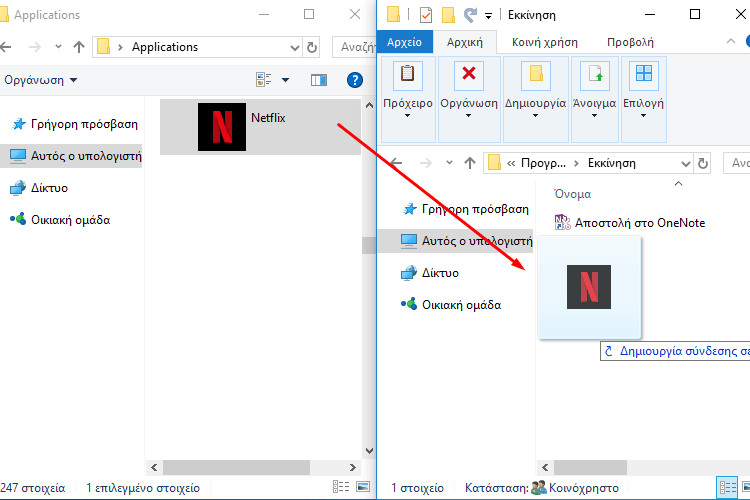Click the Αποστολή στο OneNote shortcut
The height and width of the screenshot is (500, 750).
(x=629, y=223)
